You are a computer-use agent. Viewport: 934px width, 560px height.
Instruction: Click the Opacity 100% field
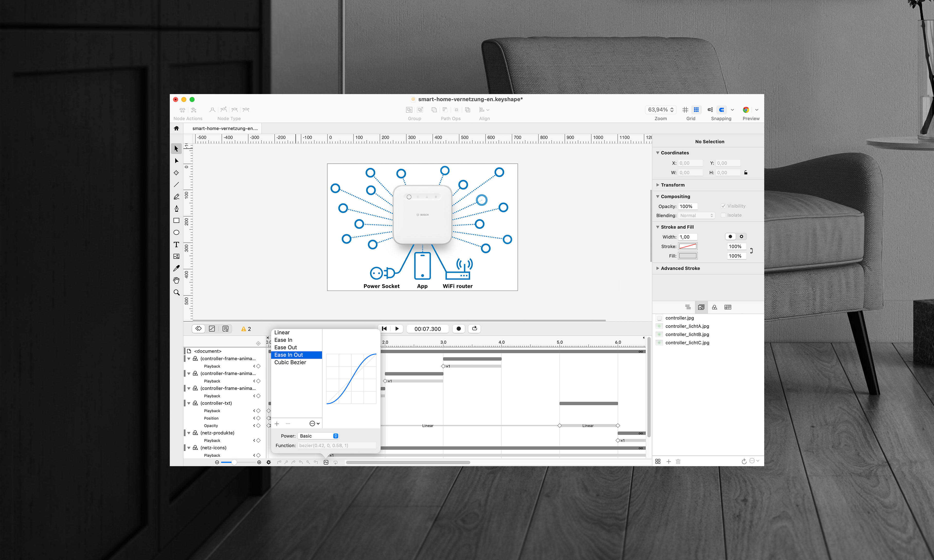(x=688, y=206)
